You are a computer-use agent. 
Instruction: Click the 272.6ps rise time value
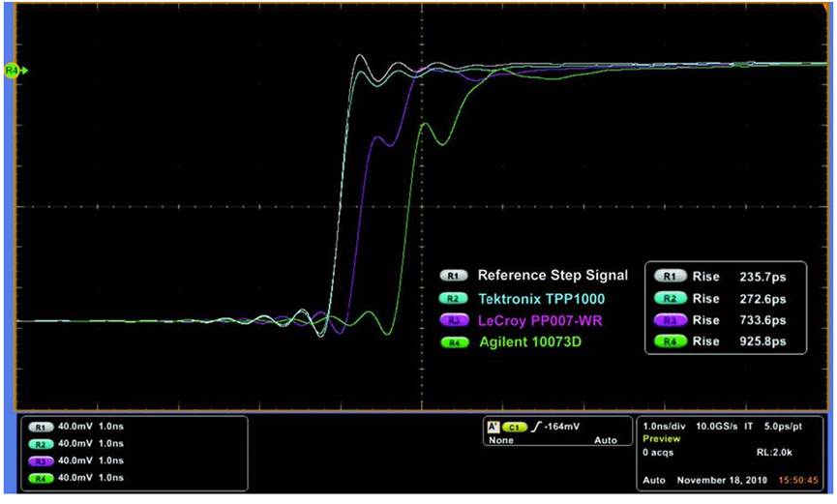point(762,298)
